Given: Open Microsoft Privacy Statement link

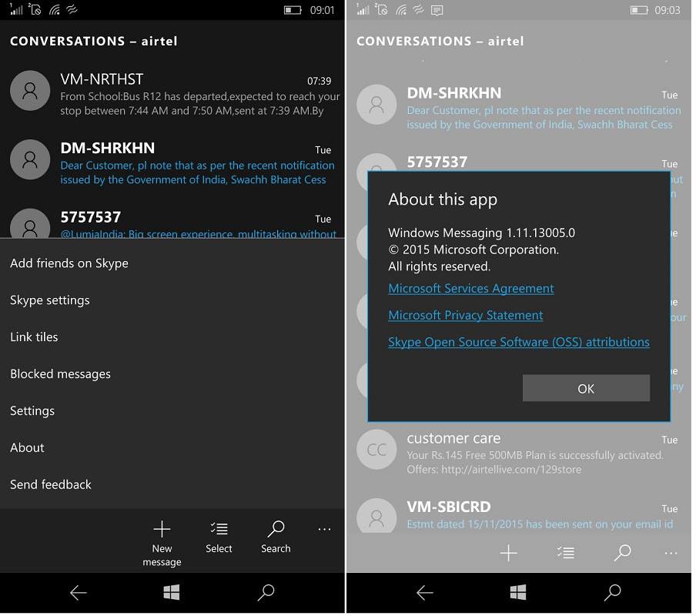Looking at the screenshot, I should (467, 316).
